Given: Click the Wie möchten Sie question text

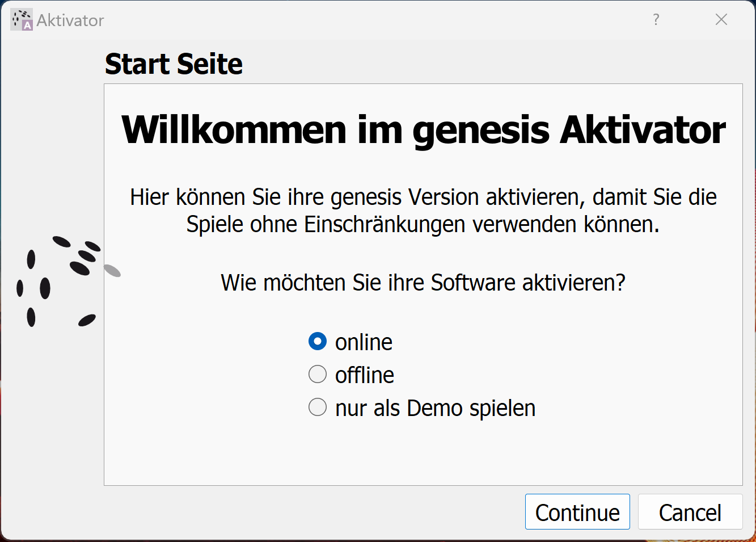Looking at the screenshot, I should (423, 282).
